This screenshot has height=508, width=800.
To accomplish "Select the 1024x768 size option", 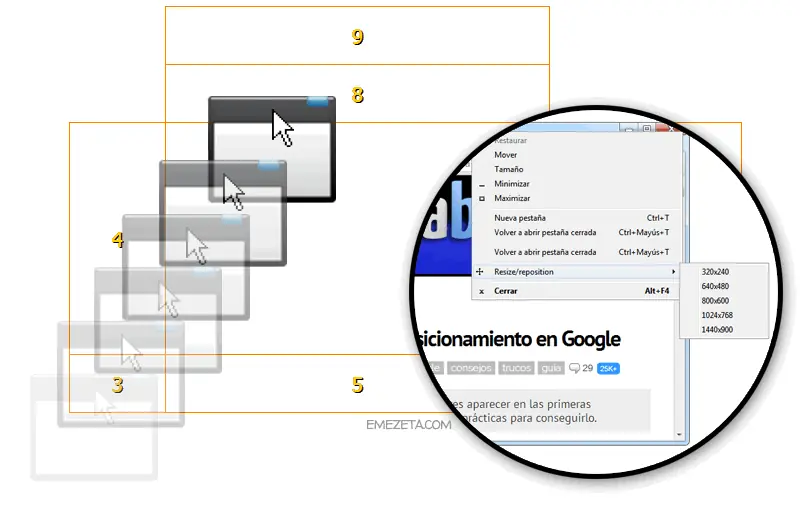I will [x=724, y=315].
